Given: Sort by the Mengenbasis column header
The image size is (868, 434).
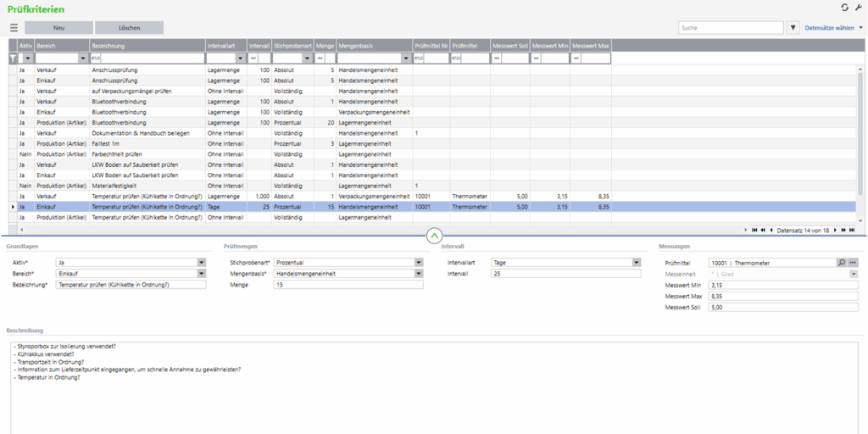Looking at the screenshot, I should click(374, 46).
